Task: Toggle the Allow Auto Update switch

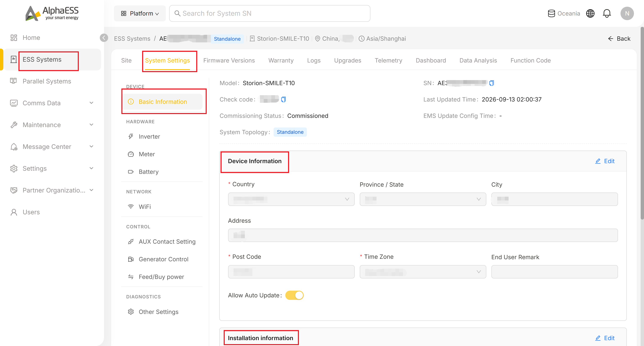Action: [x=294, y=295]
